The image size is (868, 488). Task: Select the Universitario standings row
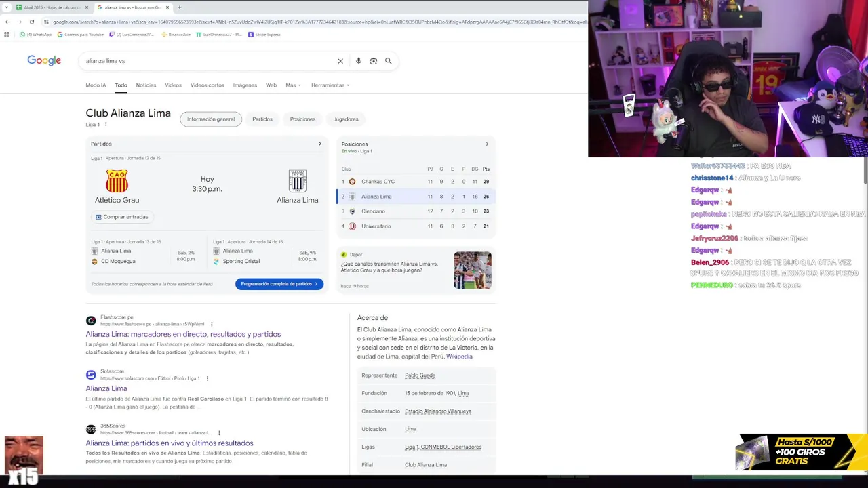416,226
